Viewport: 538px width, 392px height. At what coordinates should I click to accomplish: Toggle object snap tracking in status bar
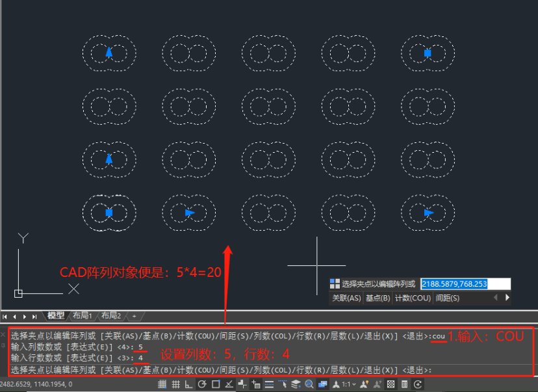pyautogui.click(x=229, y=384)
